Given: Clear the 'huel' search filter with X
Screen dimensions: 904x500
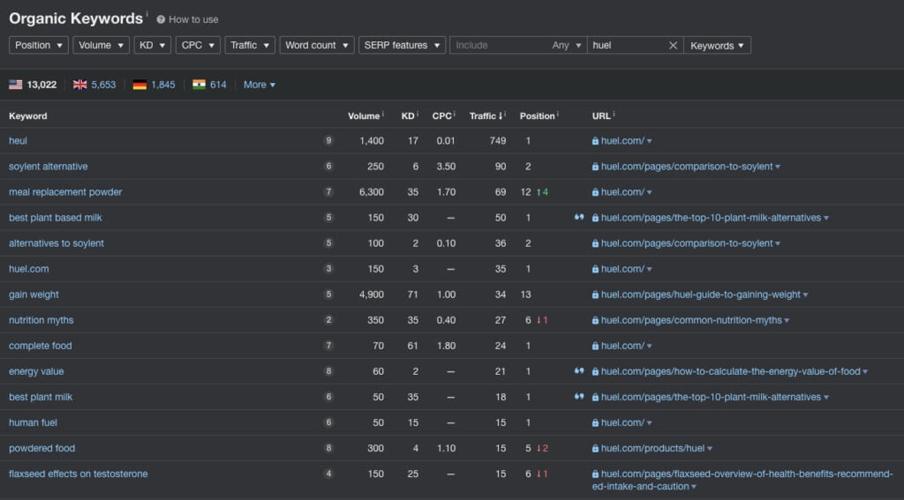Looking at the screenshot, I should pos(673,46).
